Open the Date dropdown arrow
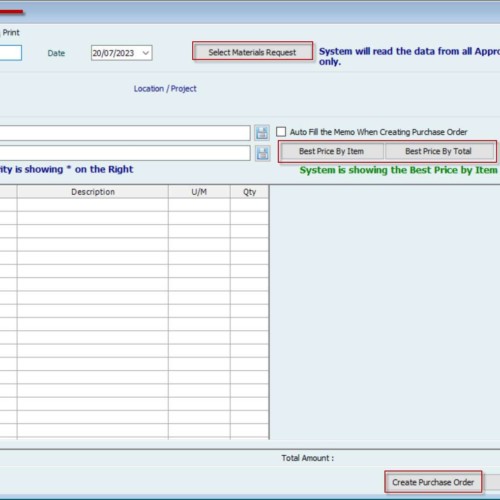The image size is (500, 500). tap(146, 53)
